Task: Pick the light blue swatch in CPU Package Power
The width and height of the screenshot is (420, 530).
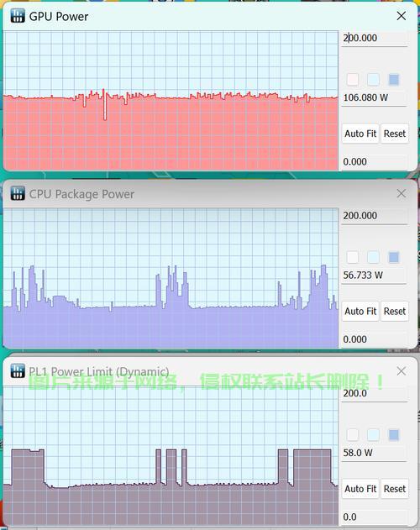Action: pyautogui.click(x=373, y=257)
